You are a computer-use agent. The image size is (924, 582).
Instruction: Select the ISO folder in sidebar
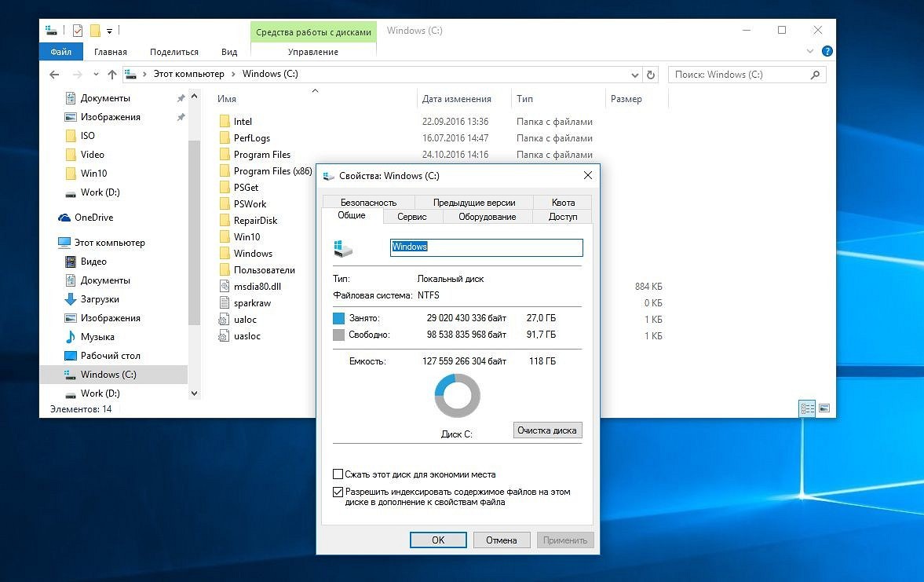(x=87, y=136)
